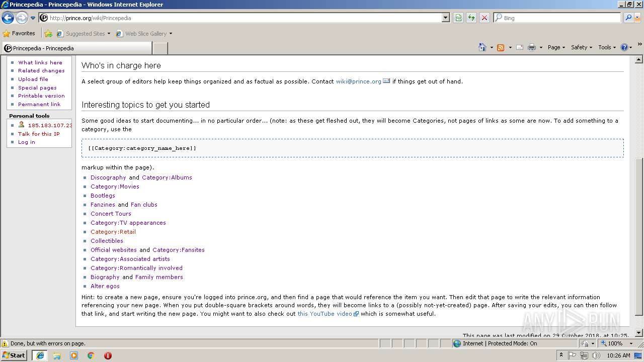Click the Print icon

[x=532, y=47]
